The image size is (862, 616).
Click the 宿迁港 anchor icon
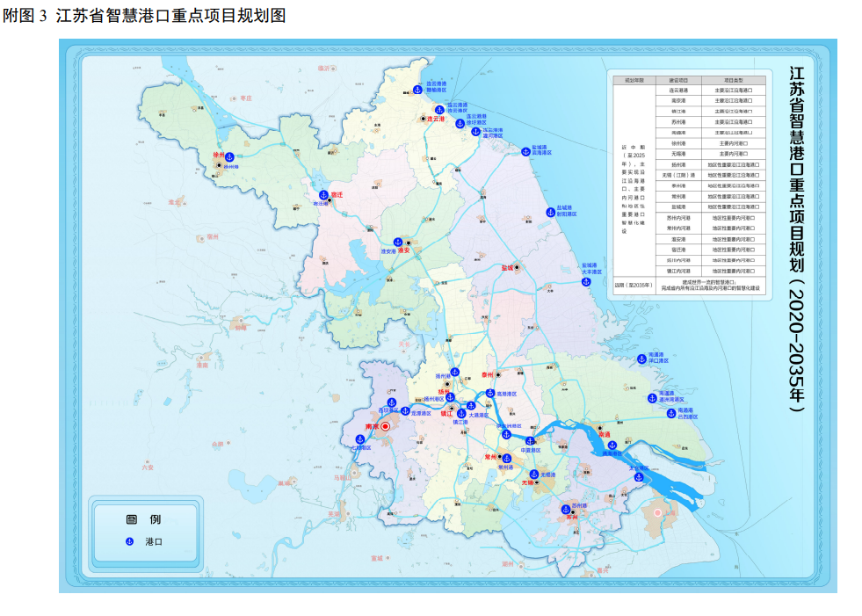322,192
